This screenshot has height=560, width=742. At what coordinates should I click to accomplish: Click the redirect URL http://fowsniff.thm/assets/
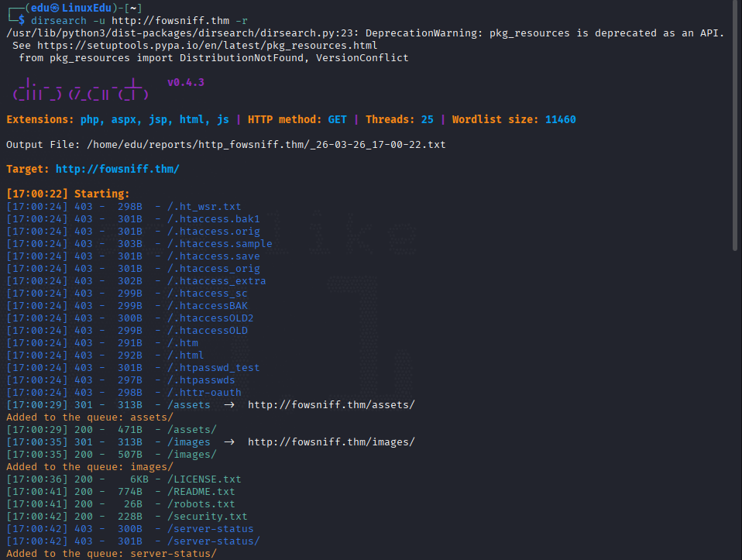pyautogui.click(x=331, y=405)
